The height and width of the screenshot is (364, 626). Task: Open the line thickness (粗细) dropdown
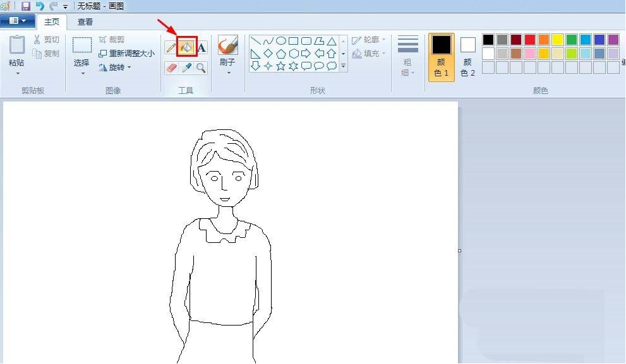[x=407, y=57]
